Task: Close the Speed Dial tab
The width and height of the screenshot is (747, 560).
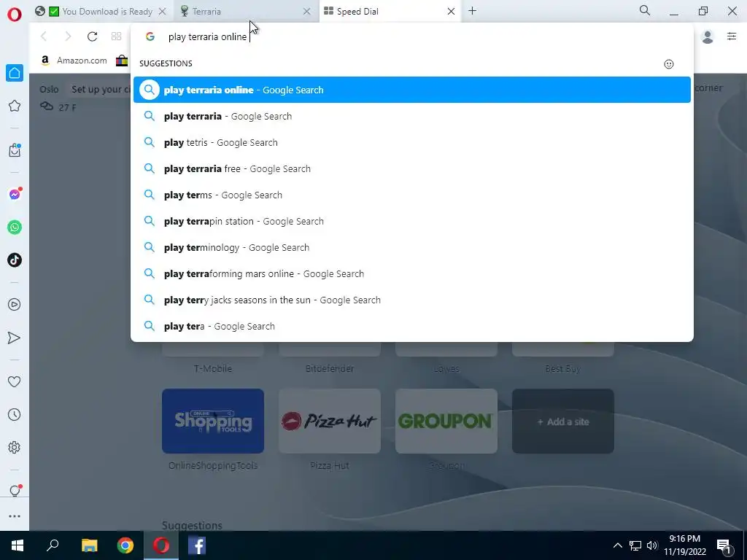Action: pyautogui.click(x=451, y=12)
